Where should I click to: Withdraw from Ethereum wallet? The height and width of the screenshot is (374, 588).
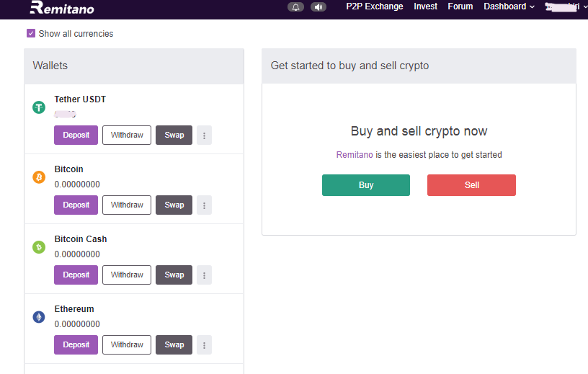coord(127,344)
